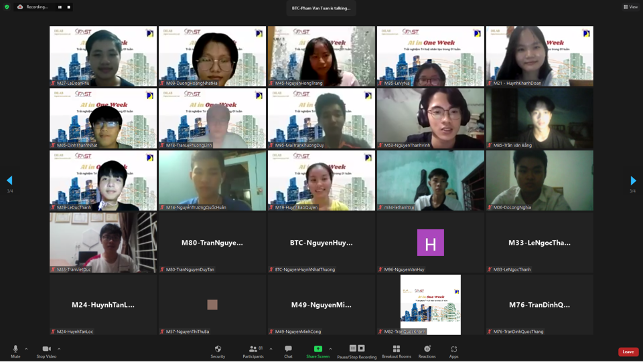
Task: Stop recording using the top-left square button
Action: click(x=69, y=7)
